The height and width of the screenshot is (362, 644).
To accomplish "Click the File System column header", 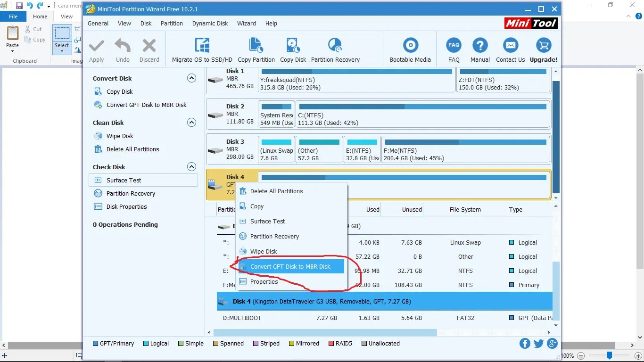I will pyautogui.click(x=465, y=210).
